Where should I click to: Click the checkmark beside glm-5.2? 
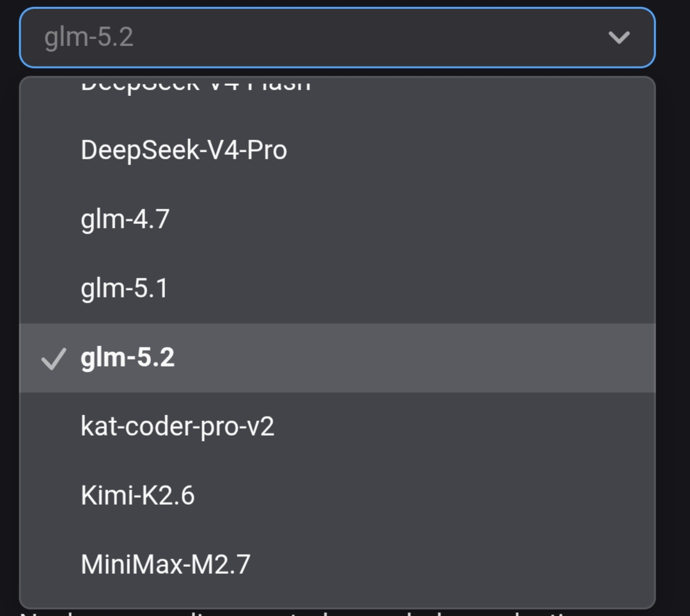[54, 359]
